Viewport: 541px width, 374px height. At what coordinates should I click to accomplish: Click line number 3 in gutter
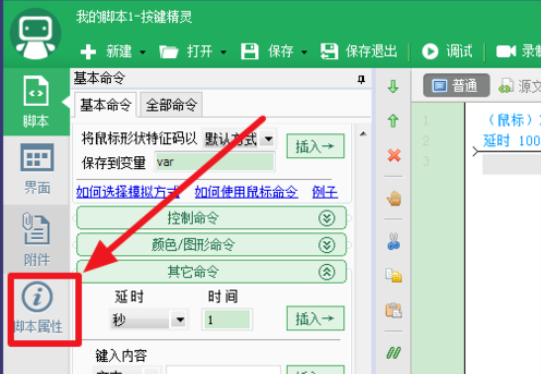coord(426,161)
